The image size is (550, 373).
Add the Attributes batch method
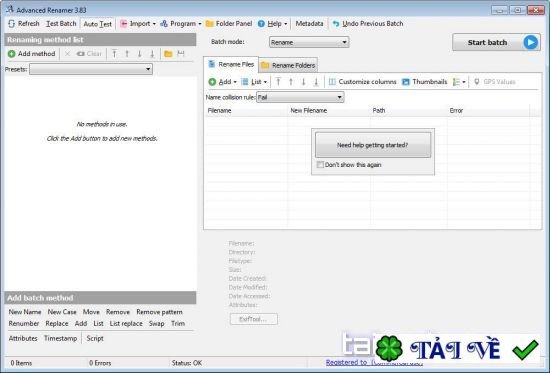[23, 339]
